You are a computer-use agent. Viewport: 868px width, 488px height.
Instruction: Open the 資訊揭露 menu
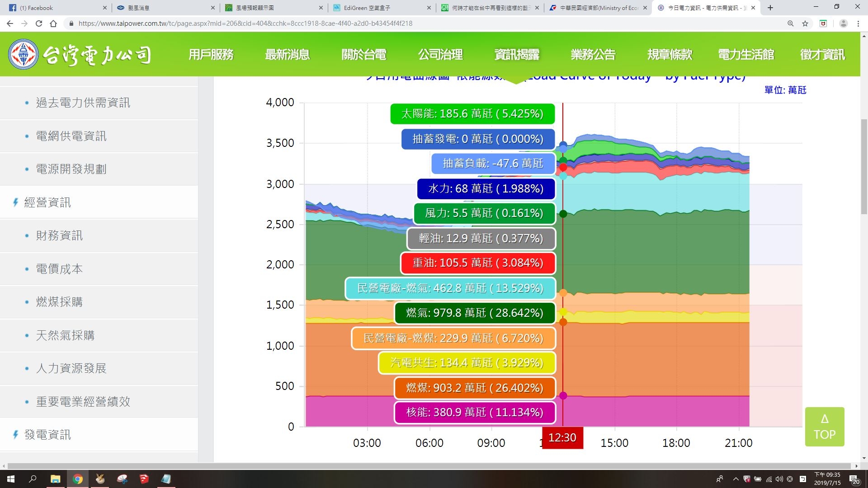[517, 55]
